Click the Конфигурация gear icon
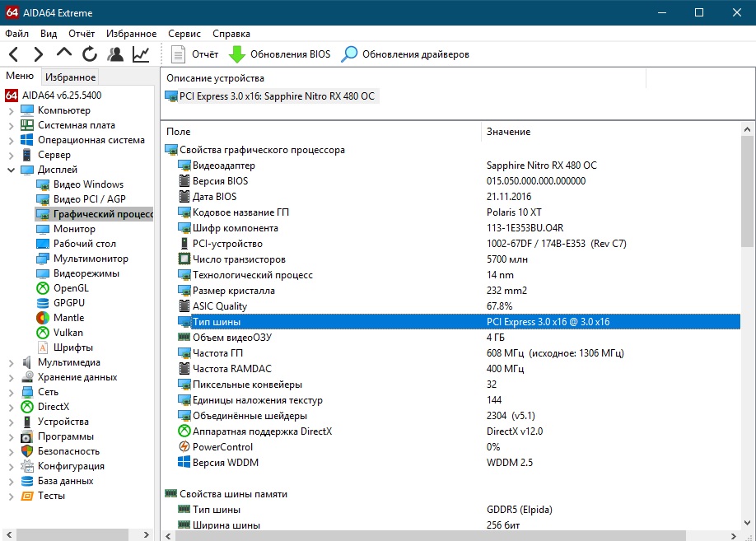The height and width of the screenshot is (541, 756). pos(27,466)
